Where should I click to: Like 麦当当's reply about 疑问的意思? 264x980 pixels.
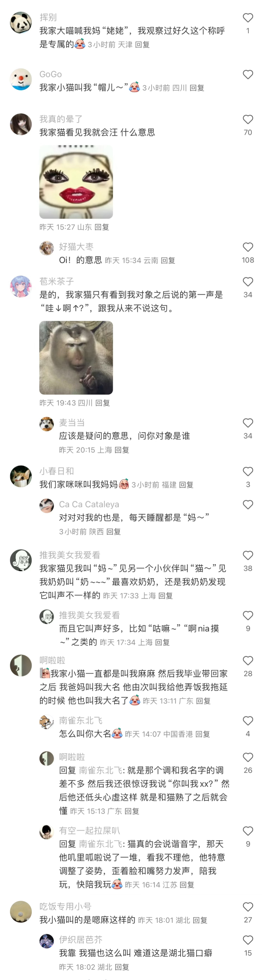click(248, 423)
